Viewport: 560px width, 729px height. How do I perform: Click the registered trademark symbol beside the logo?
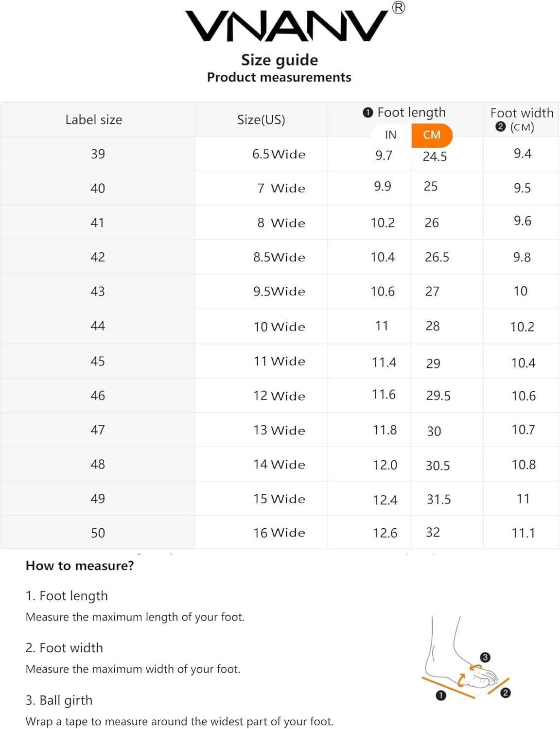coord(399,8)
